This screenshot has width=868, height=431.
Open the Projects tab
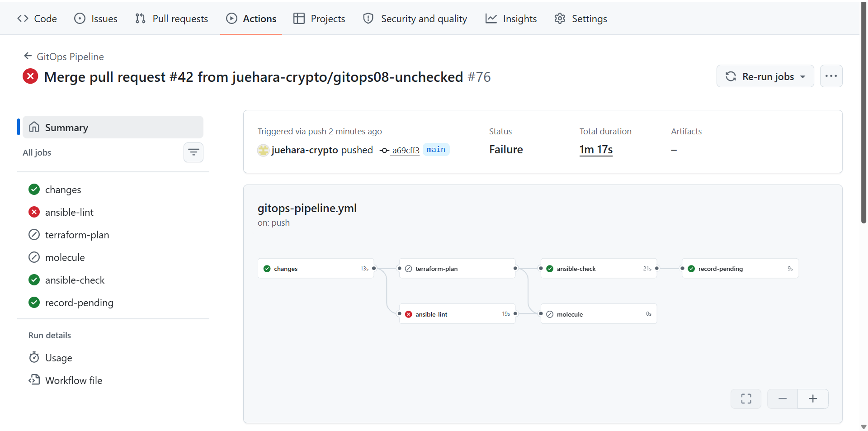click(319, 19)
